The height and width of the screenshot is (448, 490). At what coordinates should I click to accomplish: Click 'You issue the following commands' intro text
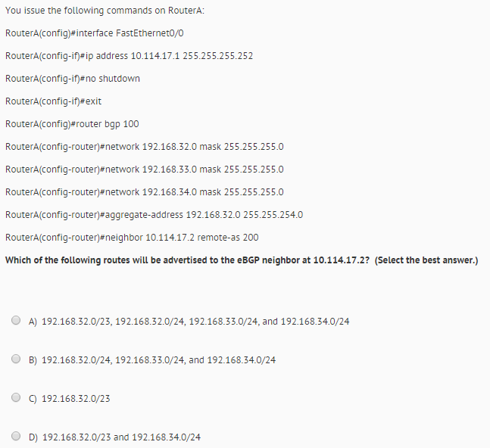pyautogui.click(x=105, y=11)
